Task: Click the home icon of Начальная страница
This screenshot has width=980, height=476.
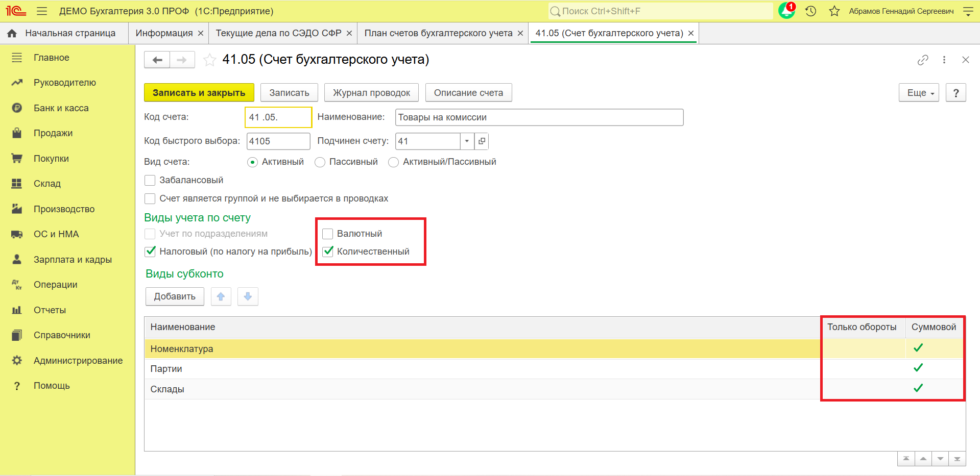Action: click(12, 33)
